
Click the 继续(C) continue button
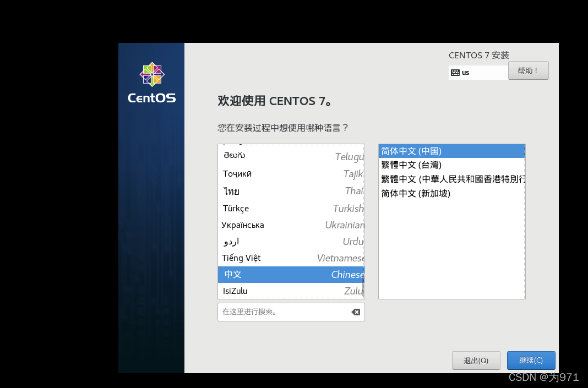click(x=531, y=360)
